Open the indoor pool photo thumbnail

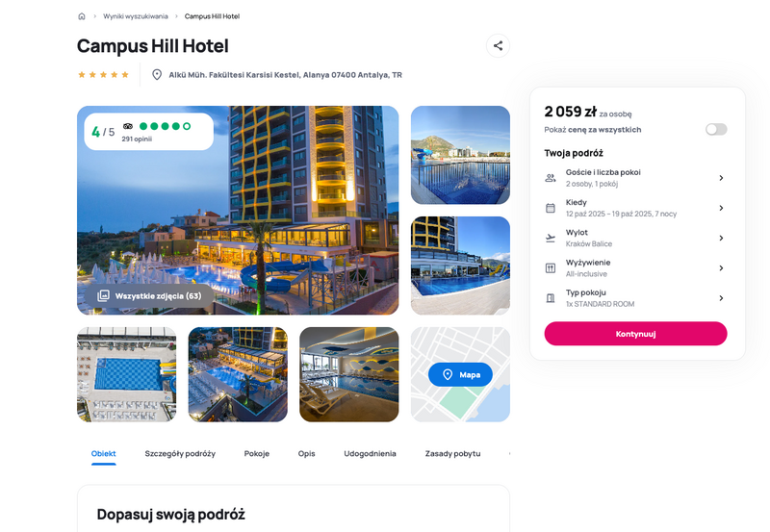349,374
